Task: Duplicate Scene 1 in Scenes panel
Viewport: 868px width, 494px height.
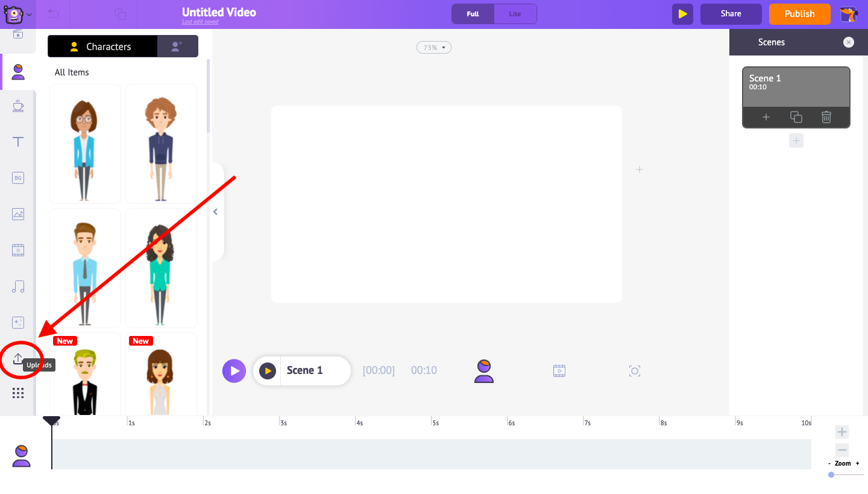Action: click(796, 117)
